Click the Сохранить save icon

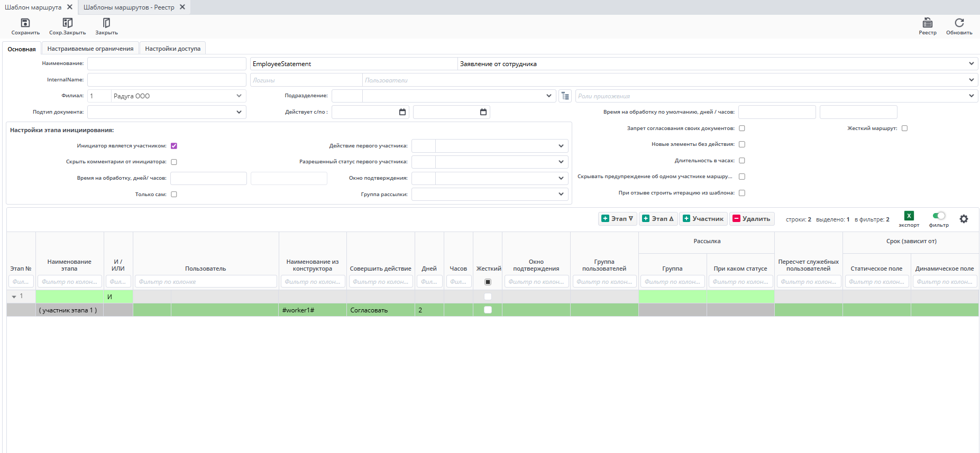point(25,23)
